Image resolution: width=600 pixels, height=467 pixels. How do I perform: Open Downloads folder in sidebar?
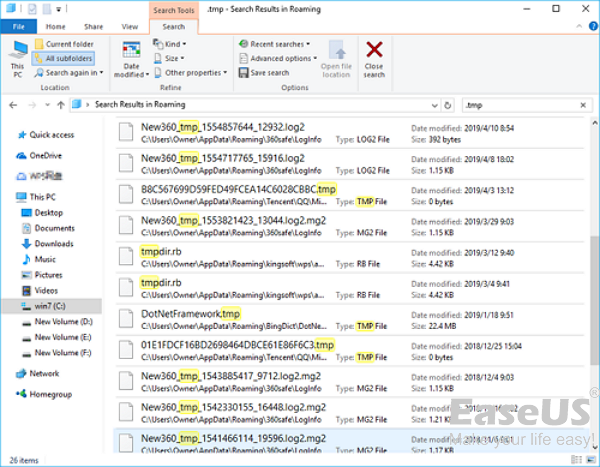pos(48,244)
